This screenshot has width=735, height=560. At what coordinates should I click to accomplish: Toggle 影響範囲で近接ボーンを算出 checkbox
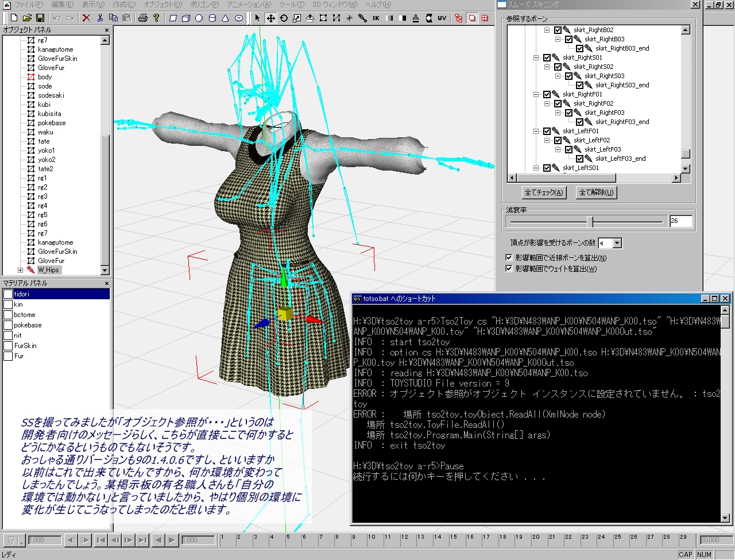[x=509, y=258]
